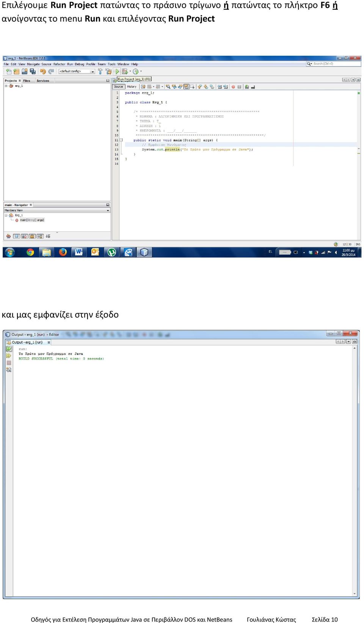
Task: Click the Source view button
Action: point(119,87)
